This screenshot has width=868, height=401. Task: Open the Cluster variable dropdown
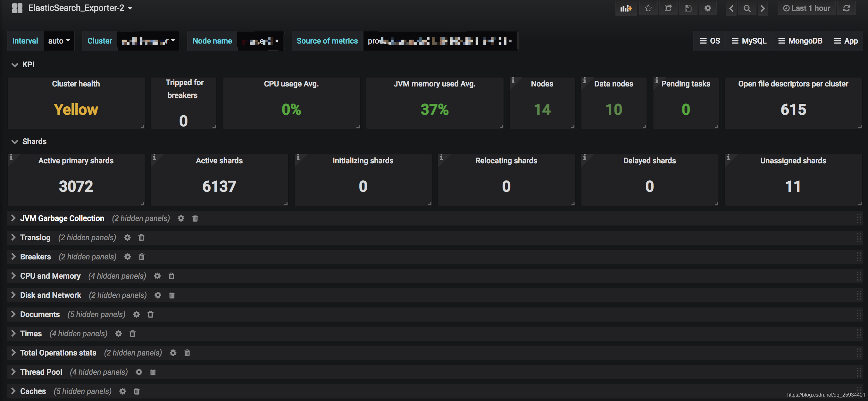point(148,41)
